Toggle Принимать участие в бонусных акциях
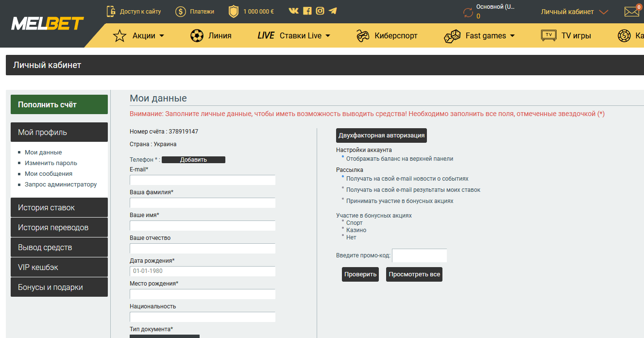This screenshot has height=338, width=644. tap(343, 199)
